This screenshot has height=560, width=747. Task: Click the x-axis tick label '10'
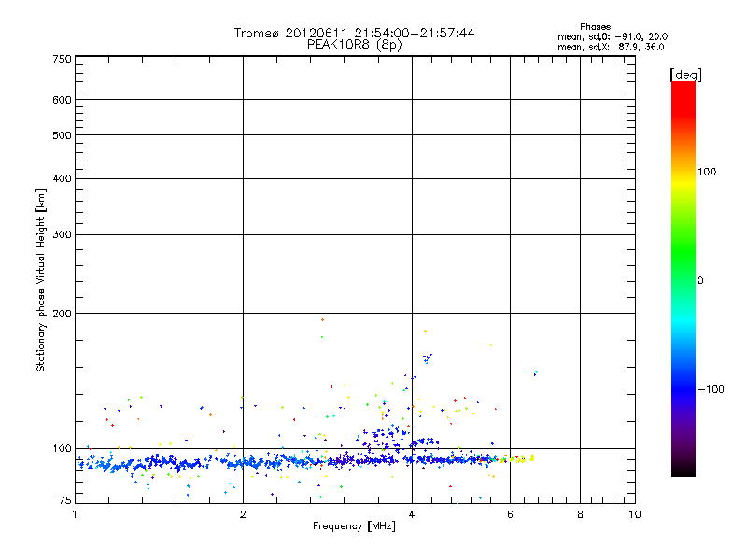[x=635, y=514]
